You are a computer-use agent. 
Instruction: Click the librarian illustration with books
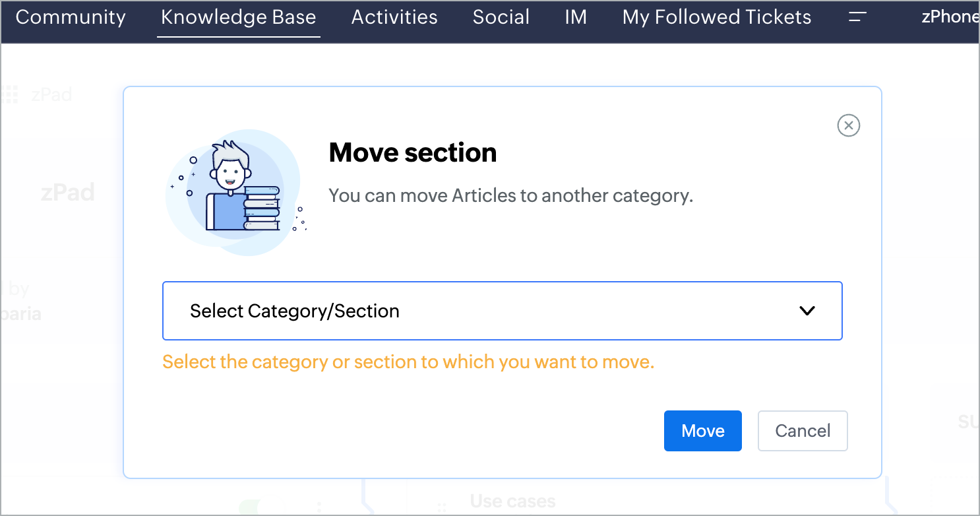coord(235,191)
